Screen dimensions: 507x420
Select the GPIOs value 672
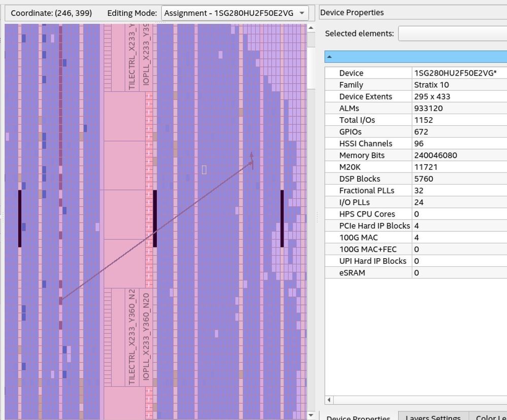pos(421,132)
